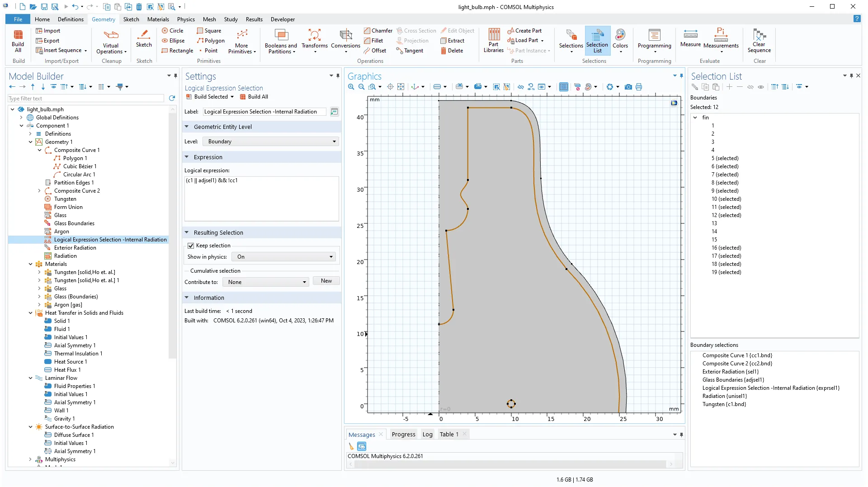The image size is (868, 487).
Task: Collapse the Laminar Flow tree node
Action: (30, 378)
